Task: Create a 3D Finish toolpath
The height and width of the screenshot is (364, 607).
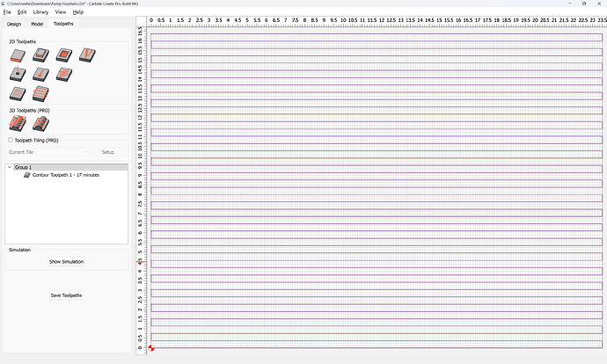Action: coord(41,124)
